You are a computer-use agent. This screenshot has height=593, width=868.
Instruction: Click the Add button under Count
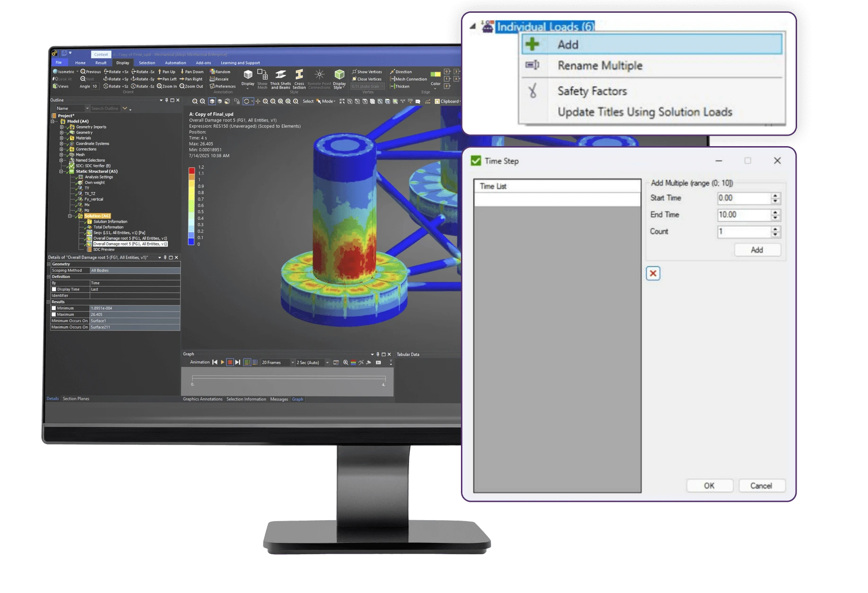pyautogui.click(x=757, y=250)
